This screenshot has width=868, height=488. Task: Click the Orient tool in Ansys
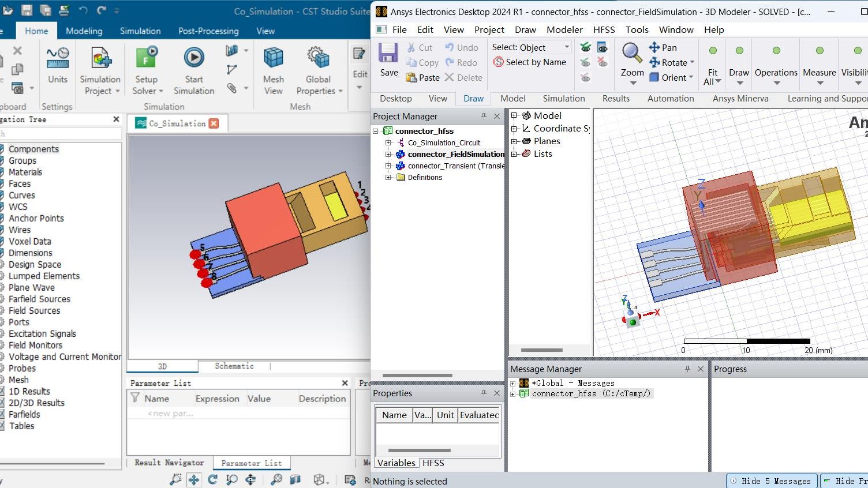click(x=671, y=77)
